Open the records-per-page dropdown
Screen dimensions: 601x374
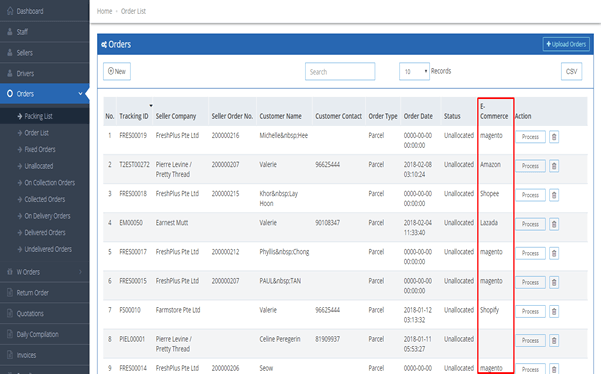click(414, 71)
